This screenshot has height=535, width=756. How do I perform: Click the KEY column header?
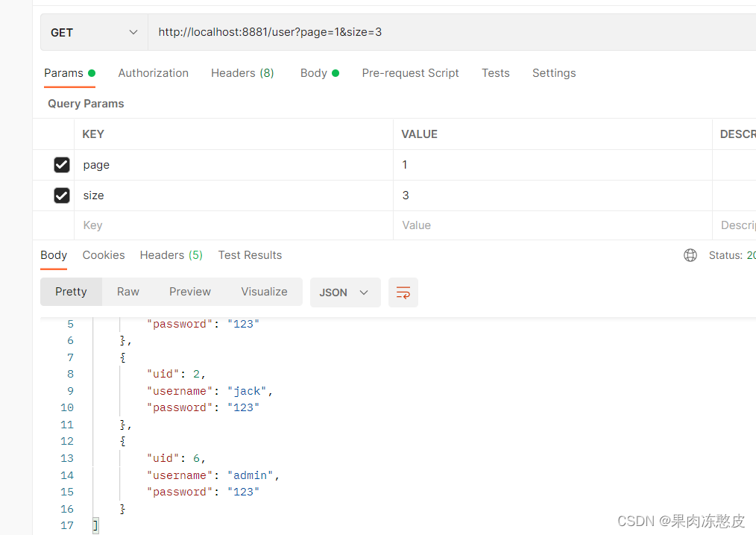93,134
